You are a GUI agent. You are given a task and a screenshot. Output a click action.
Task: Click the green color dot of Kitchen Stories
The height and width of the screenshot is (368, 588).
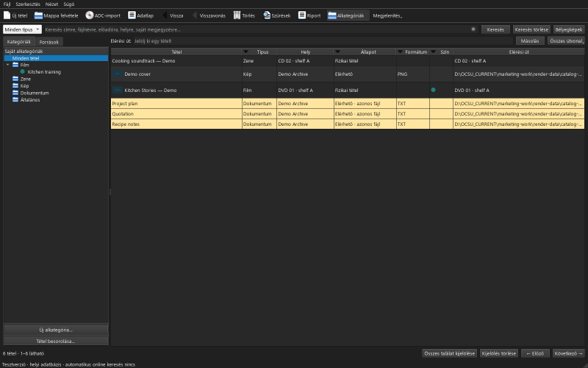[x=433, y=90]
